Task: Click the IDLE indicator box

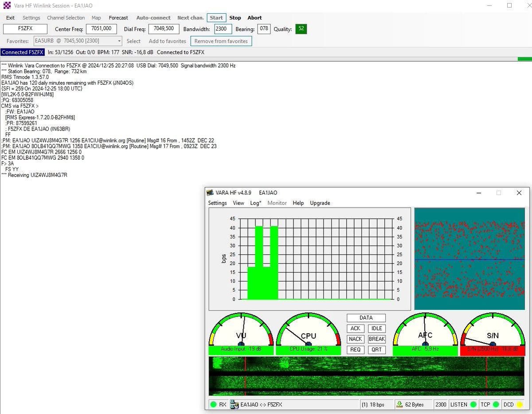Action: (x=377, y=328)
